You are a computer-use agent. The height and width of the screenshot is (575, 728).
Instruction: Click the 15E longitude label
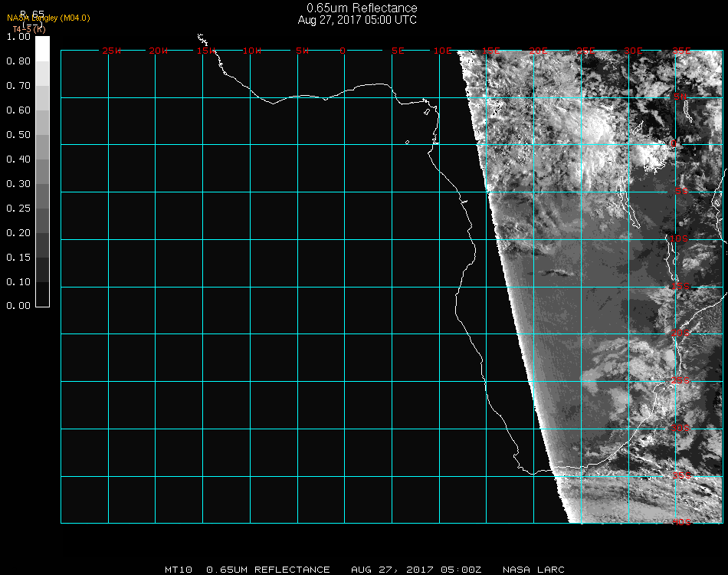491,51
